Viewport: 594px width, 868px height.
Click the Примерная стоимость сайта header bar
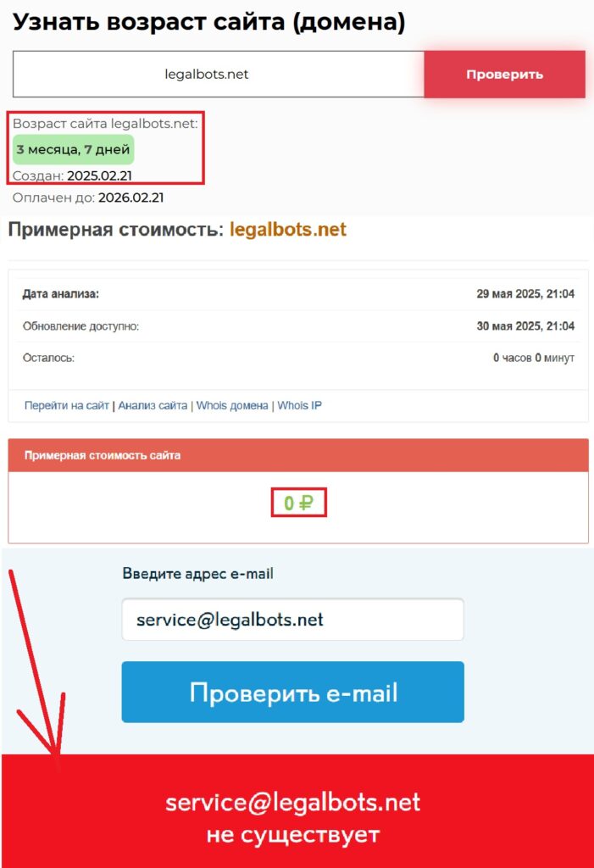pos(297,455)
